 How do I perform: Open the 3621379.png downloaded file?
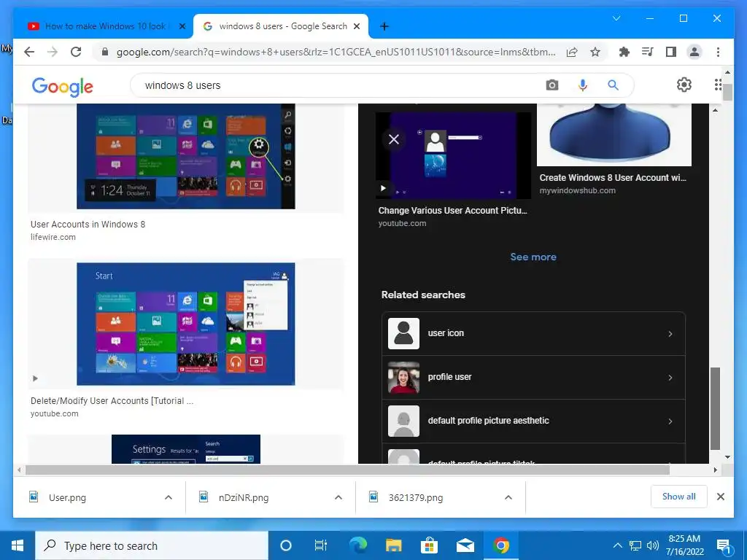coord(415,497)
